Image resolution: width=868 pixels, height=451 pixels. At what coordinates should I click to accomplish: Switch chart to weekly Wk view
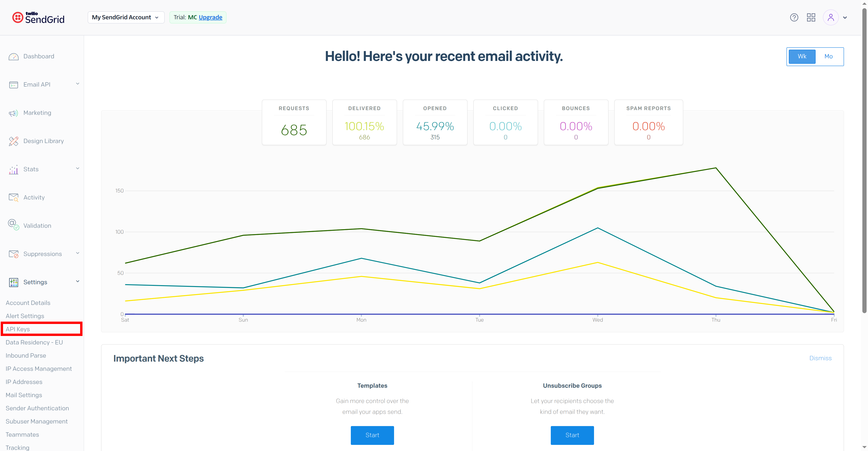(x=802, y=57)
